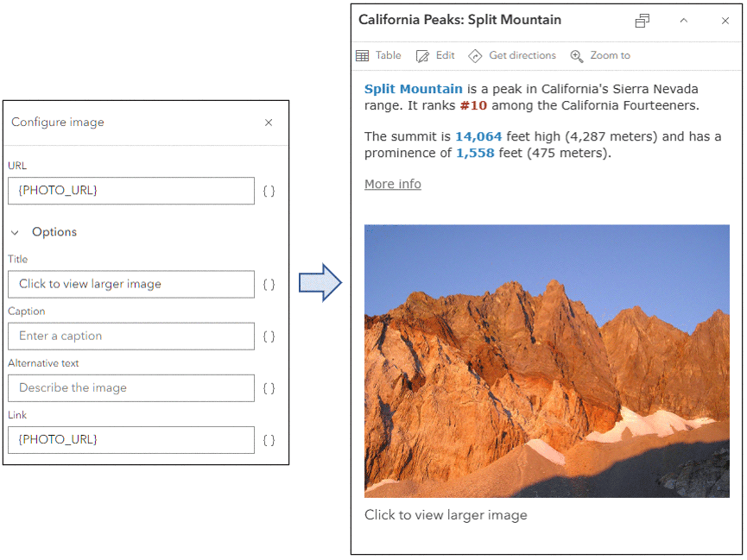Screen dimensions: 747x560
Task: Follow the Split Mountain link
Action: tap(413, 88)
